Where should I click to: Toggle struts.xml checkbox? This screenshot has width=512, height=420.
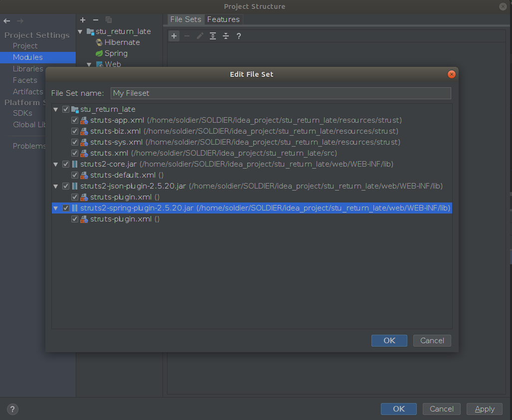coord(75,153)
